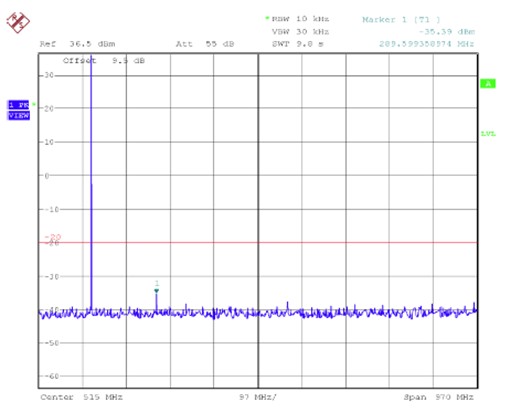The height and width of the screenshot is (413, 505).
Task: Click the green A screen indicator
Action: click(488, 83)
